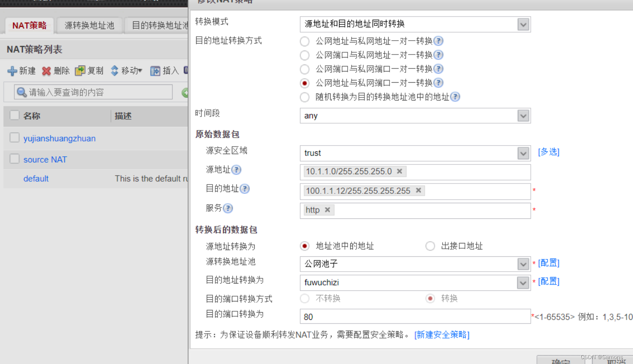The height and width of the screenshot is (364, 633).
Task: Click [配置] link next to 公网池子
Action: pos(549,263)
